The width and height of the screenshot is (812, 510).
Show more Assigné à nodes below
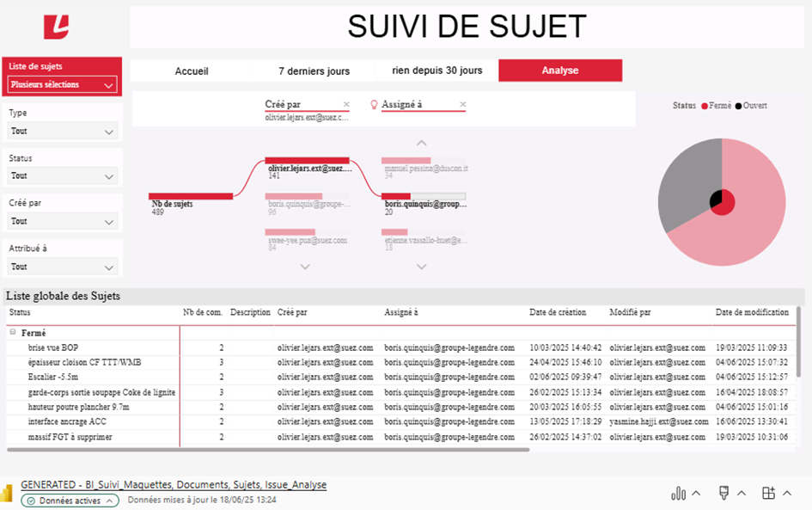point(422,267)
